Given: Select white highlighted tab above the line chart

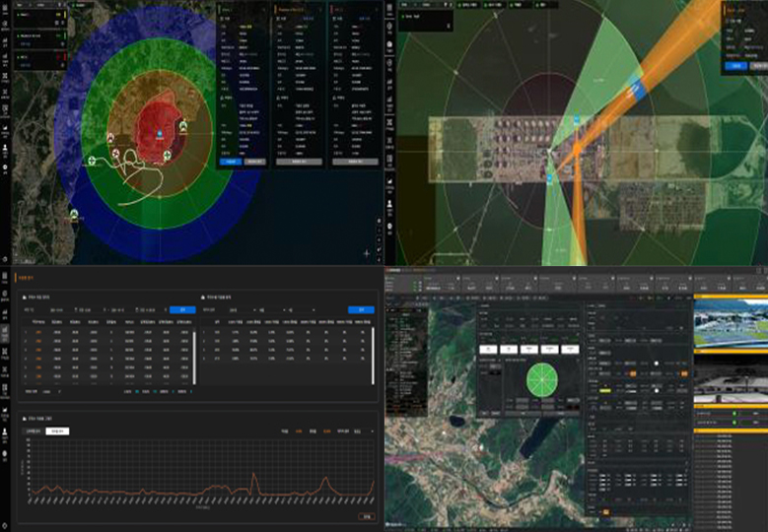Looking at the screenshot, I should (x=57, y=432).
